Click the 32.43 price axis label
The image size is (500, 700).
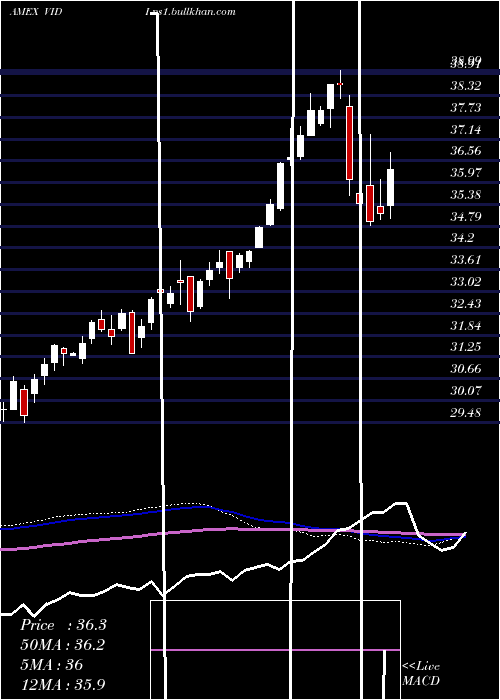click(466, 304)
